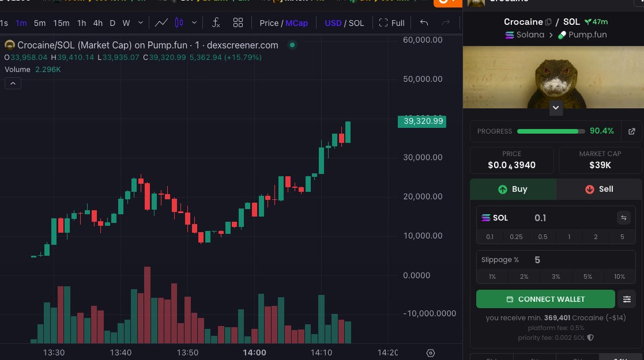Set slippage to 1%
Viewport: 644px width, 360px height.
click(492, 276)
